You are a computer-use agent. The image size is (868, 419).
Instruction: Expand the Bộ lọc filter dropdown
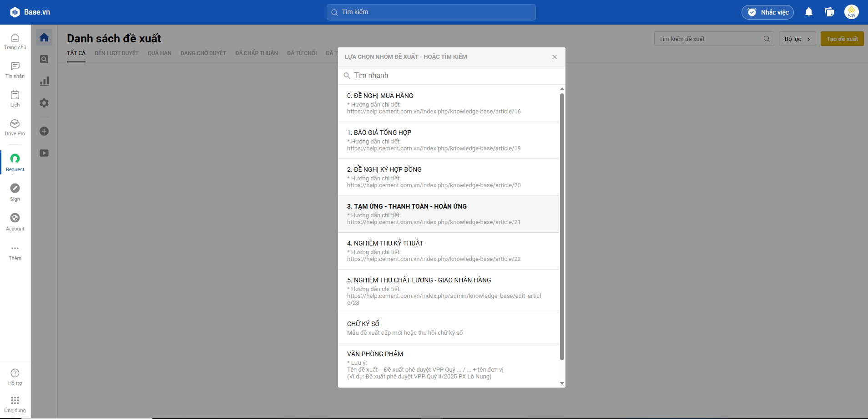tap(797, 39)
